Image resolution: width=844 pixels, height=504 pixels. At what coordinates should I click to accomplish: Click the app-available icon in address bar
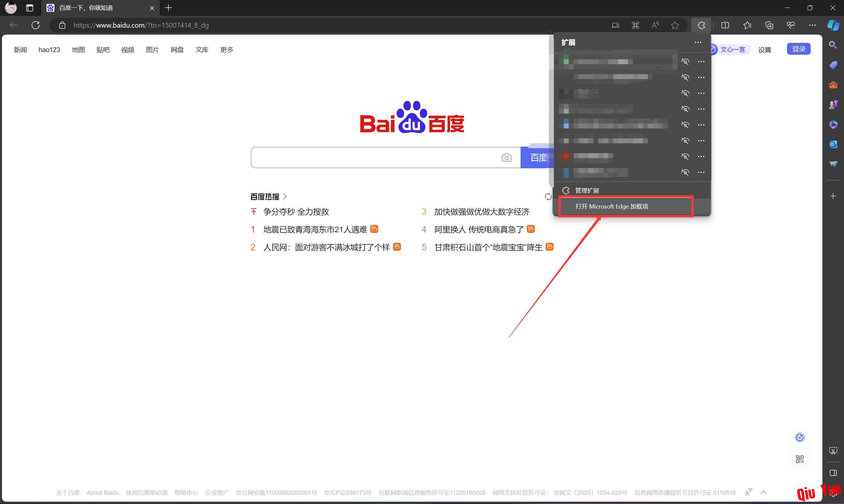click(635, 25)
